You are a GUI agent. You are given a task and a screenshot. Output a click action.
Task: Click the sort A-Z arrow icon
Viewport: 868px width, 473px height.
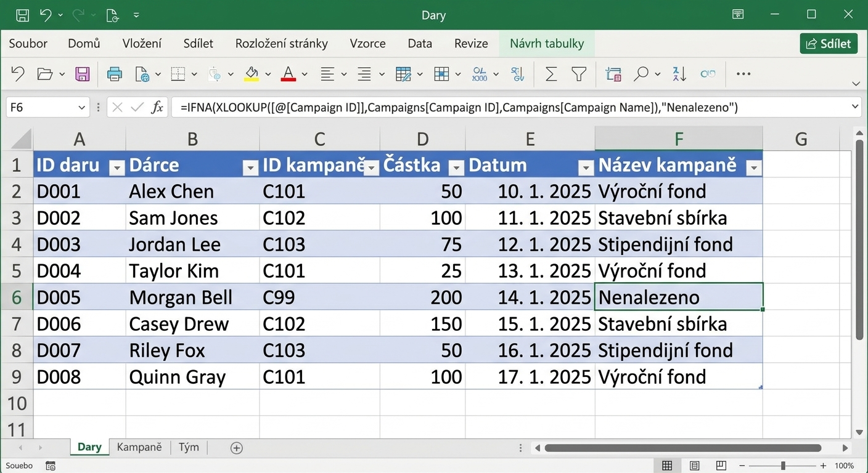click(x=679, y=75)
